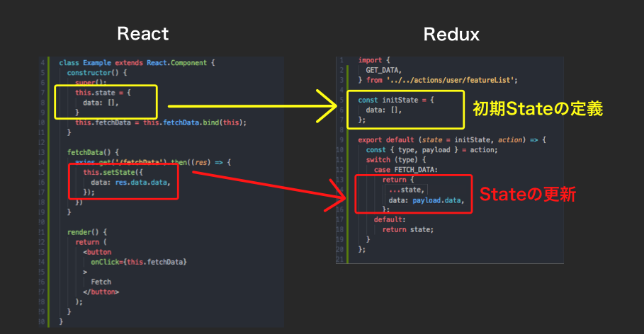Click the "import {" line in Redux code
The height and width of the screenshot is (334, 644).
(374, 60)
